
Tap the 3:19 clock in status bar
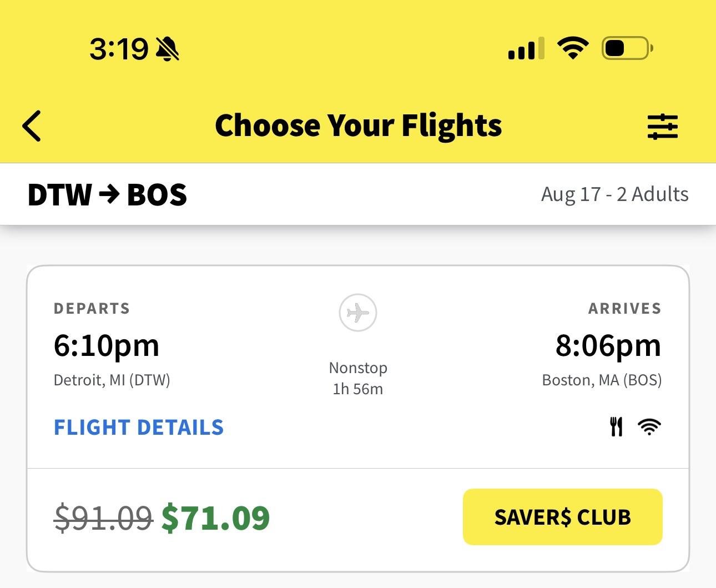pos(119,49)
